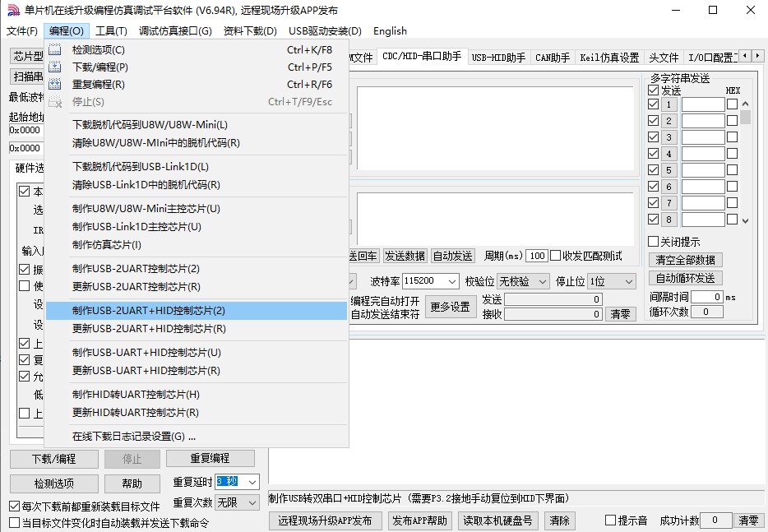Enable 当目标文件变化时自动装载并发送下载命令
The height and width of the screenshot is (532, 768).
click(15, 523)
